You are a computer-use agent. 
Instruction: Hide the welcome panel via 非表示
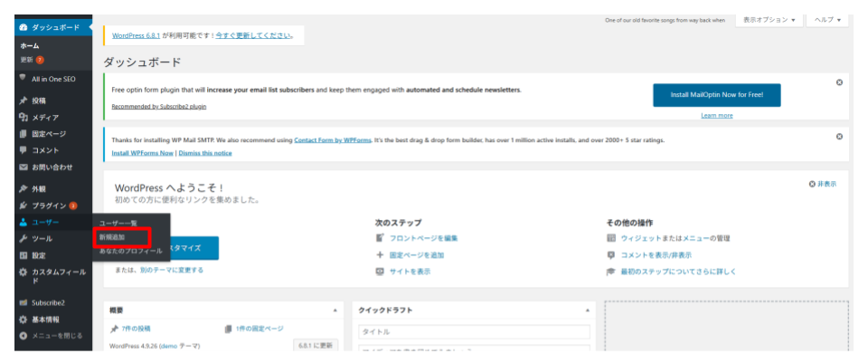823,184
